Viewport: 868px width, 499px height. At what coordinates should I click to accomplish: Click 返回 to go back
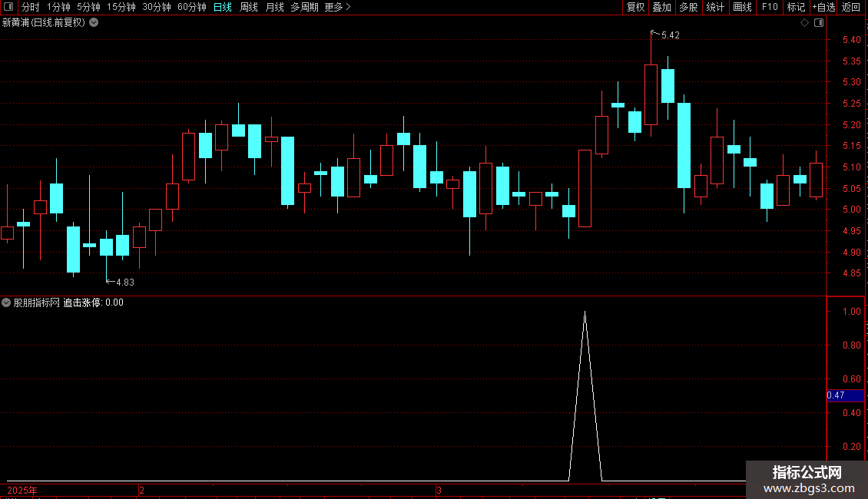(x=851, y=7)
